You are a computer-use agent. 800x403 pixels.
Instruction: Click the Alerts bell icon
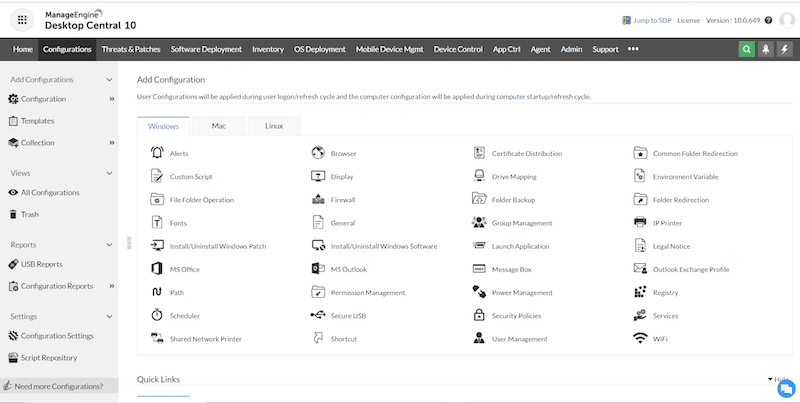click(157, 153)
